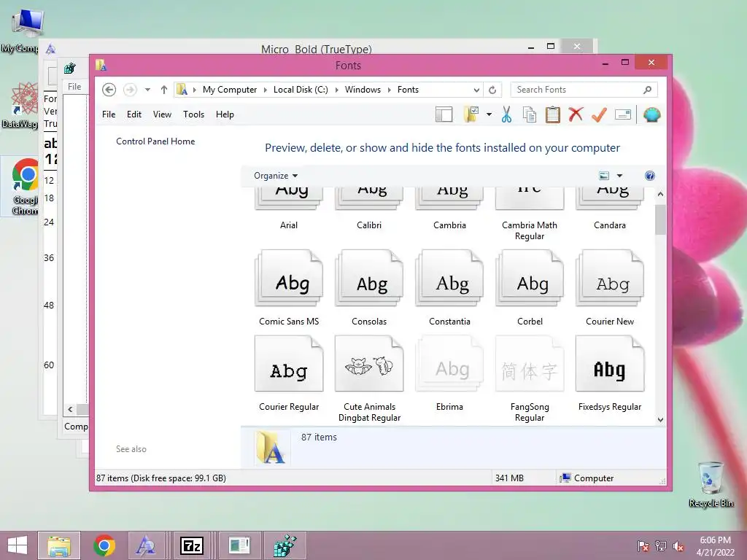Select the Candara font family
This screenshot has width=747, height=560.
point(610,208)
